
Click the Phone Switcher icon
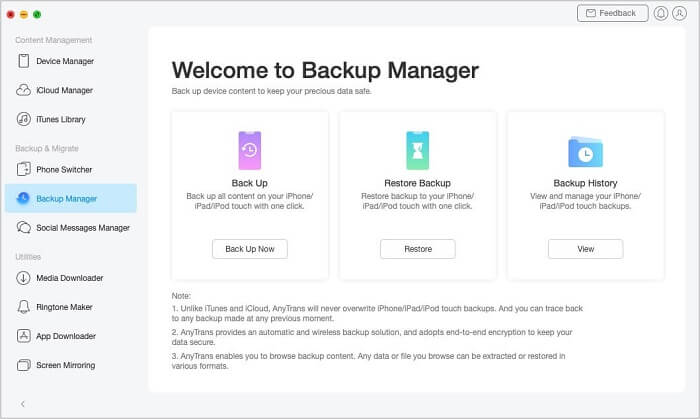[x=23, y=169]
